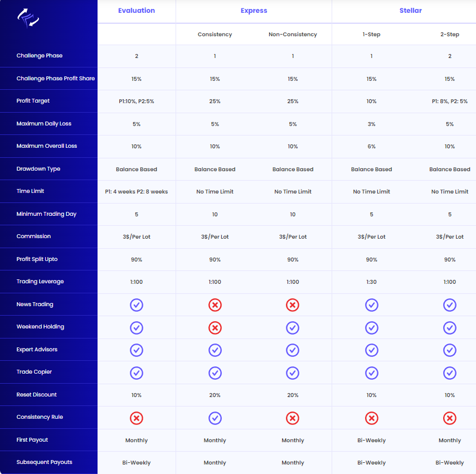Select the Express column header
This screenshot has width=476, height=474.
click(254, 11)
